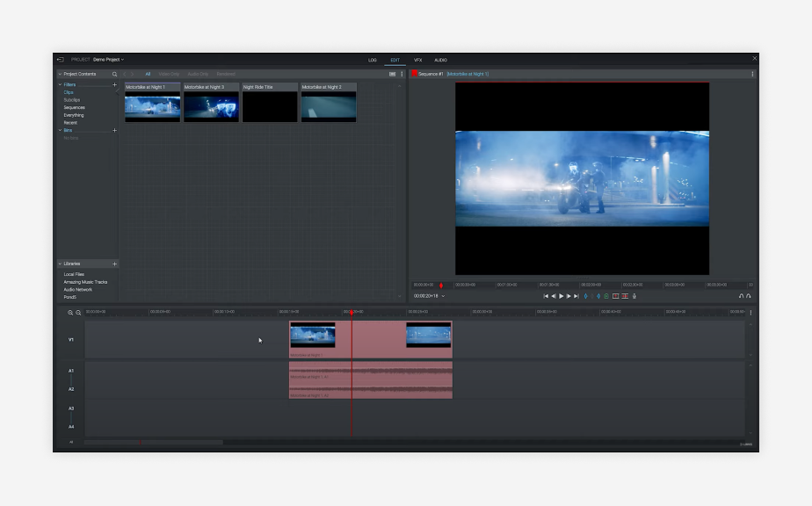Select the Recent filter
This screenshot has width=812, height=506.
click(x=70, y=123)
